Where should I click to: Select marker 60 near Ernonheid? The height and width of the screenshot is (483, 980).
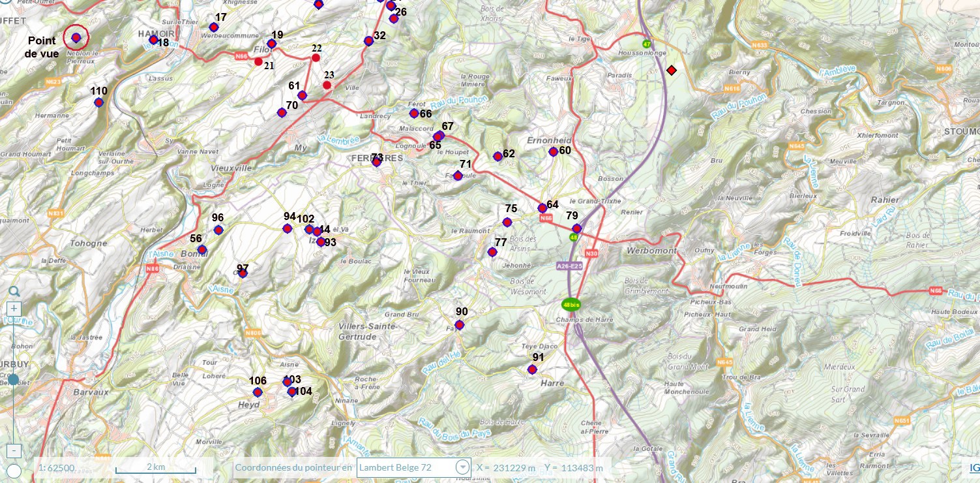coord(553,151)
